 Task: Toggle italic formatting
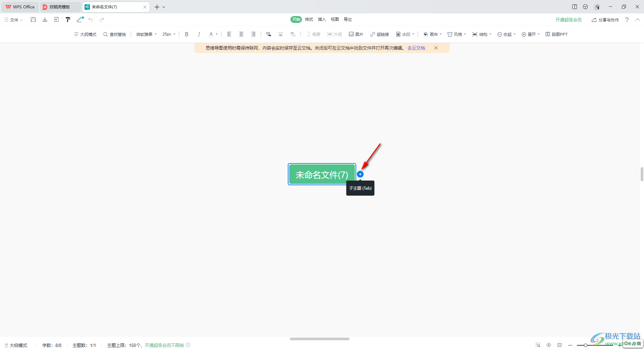199,34
